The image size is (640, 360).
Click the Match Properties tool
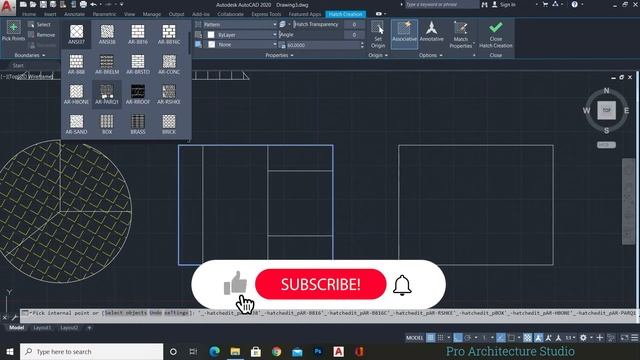(x=461, y=35)
